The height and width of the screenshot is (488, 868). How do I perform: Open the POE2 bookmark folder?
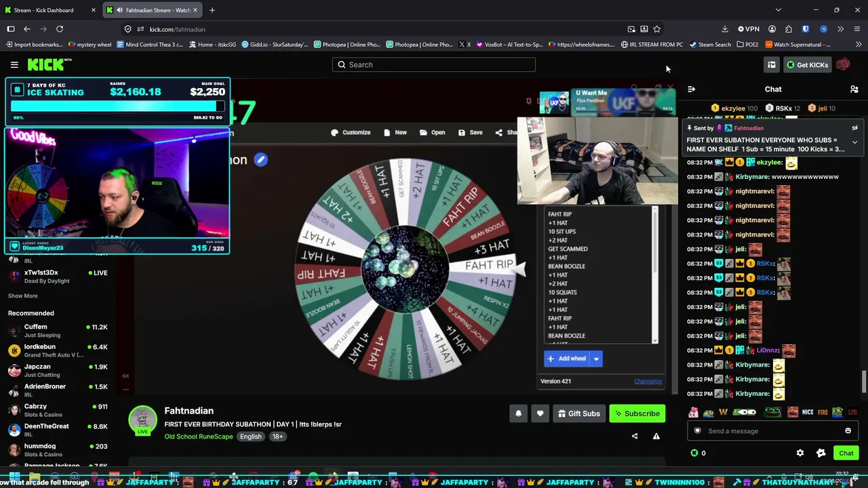[x=747, y=45]
